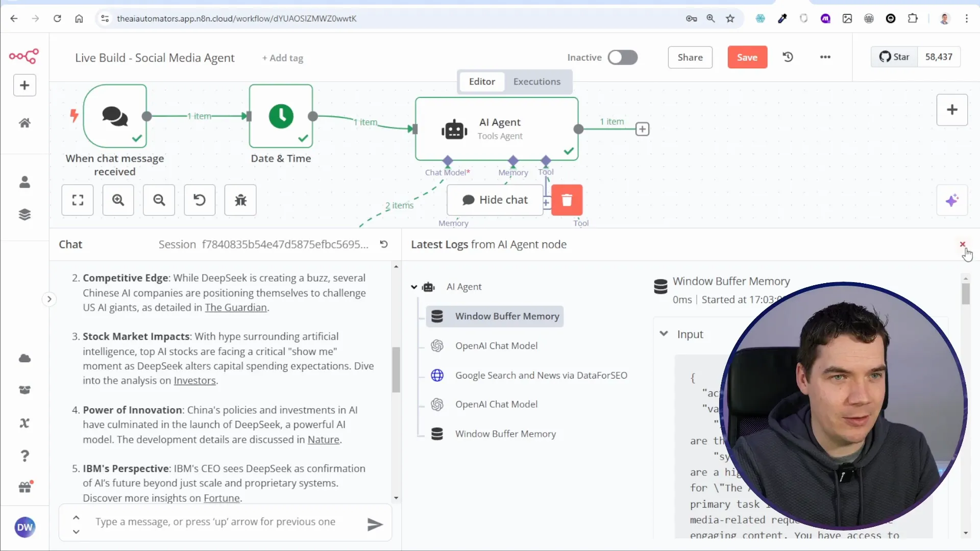
Task: Select the second OpenAI Chat Model log
Action: coord(496,405)
